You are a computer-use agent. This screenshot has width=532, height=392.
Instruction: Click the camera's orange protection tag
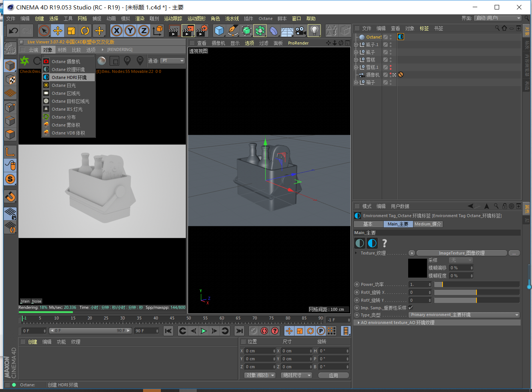(x=401, y=74)
